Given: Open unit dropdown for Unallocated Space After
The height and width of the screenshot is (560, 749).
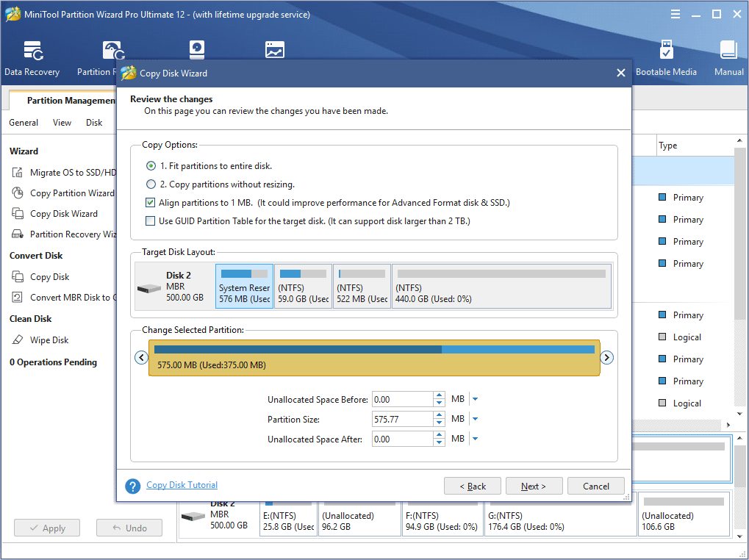Looking at the screenshot, I should [475, 439].
